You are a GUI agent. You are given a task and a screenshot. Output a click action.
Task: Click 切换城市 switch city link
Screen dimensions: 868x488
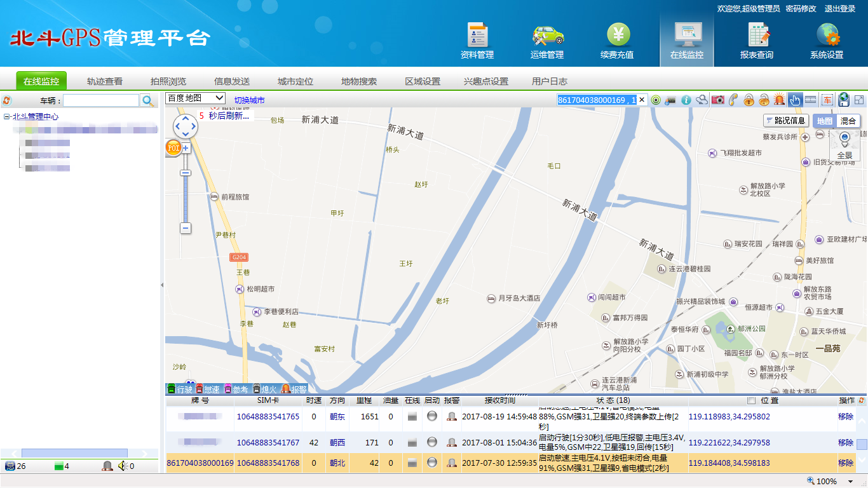(250, 100)
